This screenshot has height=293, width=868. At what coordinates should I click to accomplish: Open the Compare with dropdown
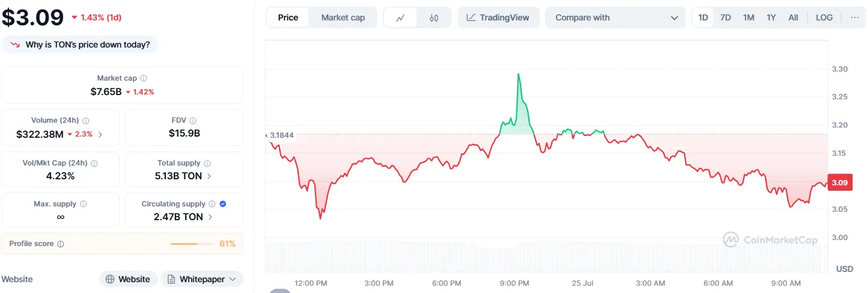click(616, 17)
